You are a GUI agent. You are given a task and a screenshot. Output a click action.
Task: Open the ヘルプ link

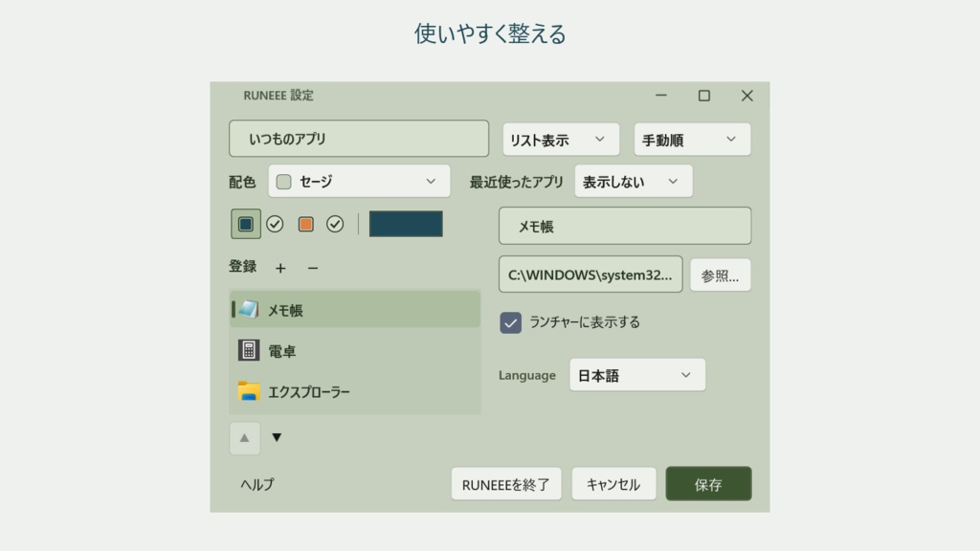coord(257,484)
